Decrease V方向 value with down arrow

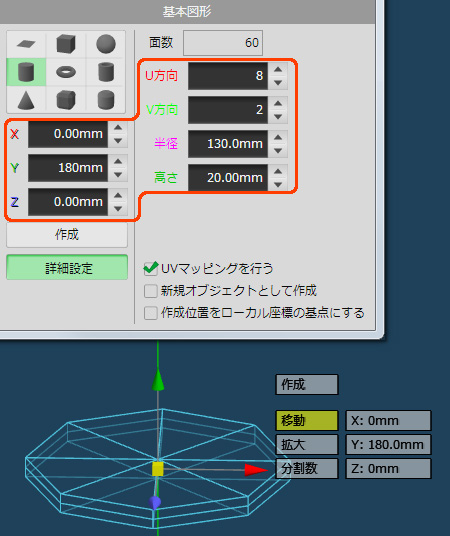coord(278,117)
